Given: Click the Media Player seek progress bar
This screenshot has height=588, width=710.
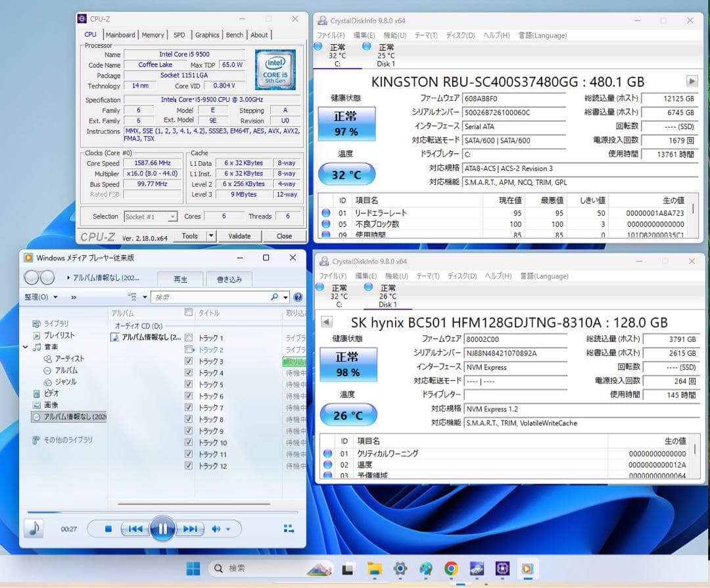Looking at the screenshot, I should click(x=162, y=512).
